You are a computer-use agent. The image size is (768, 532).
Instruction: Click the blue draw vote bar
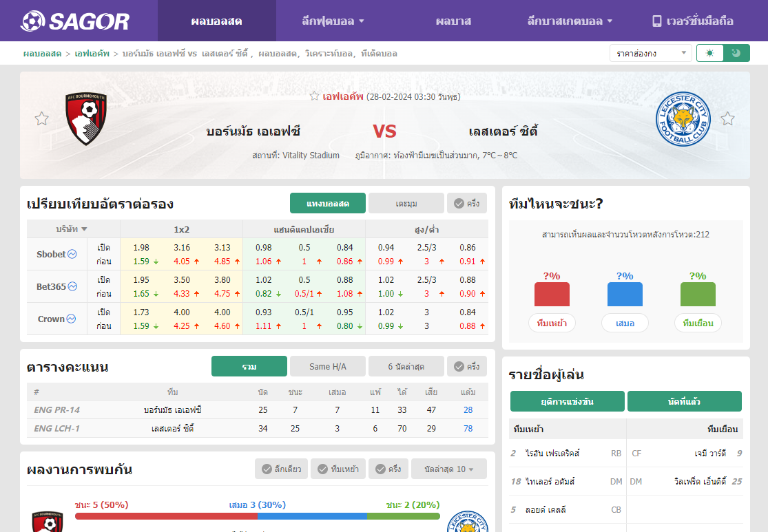click(625, 294)
